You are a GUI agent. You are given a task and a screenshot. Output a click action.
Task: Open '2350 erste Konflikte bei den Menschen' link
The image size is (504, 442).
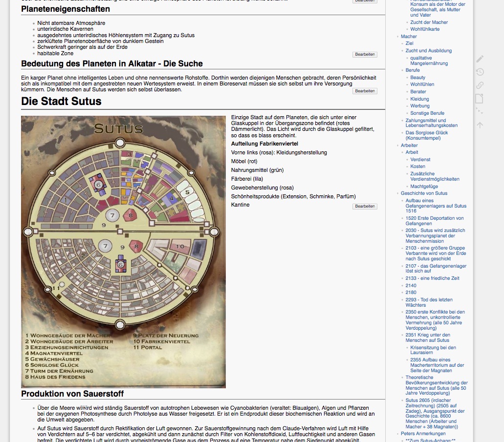(435, 320)
